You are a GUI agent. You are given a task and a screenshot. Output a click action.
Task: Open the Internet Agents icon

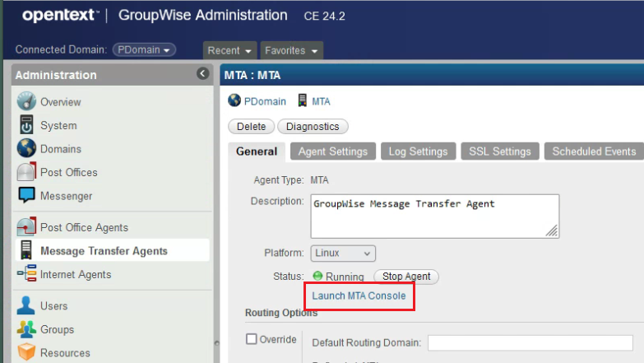coord(26,274)
